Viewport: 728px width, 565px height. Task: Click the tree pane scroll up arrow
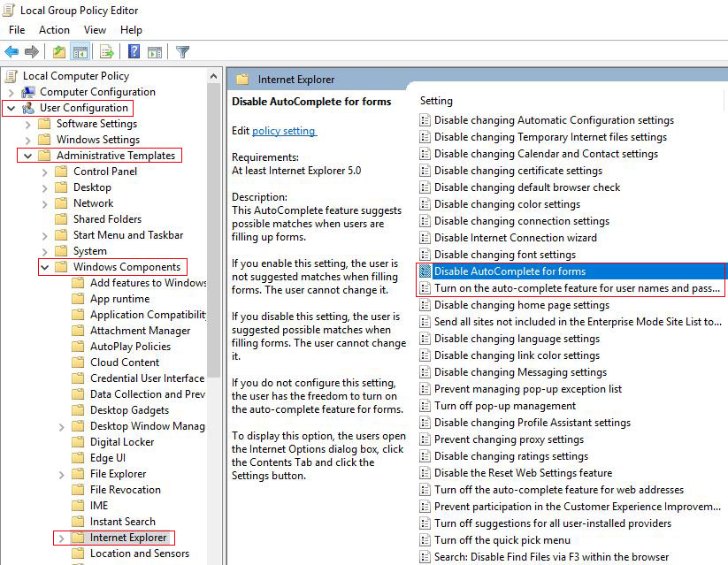213,76
